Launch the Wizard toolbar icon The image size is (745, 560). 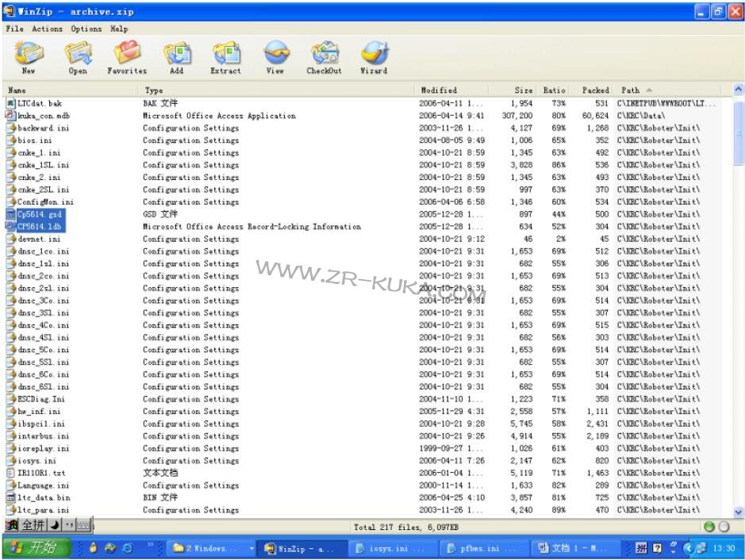click(x=374, y=58)
